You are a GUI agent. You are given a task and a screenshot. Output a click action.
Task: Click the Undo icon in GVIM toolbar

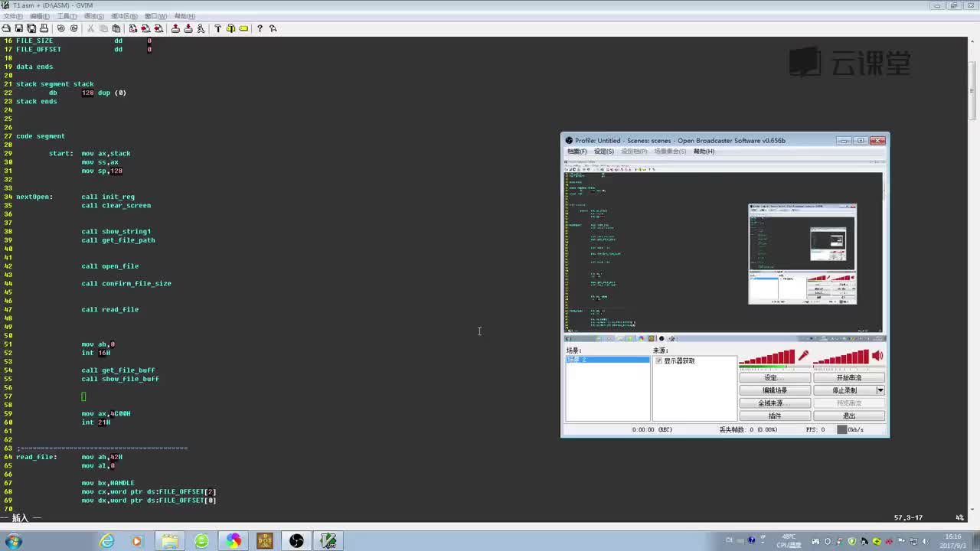coord(61,28)
